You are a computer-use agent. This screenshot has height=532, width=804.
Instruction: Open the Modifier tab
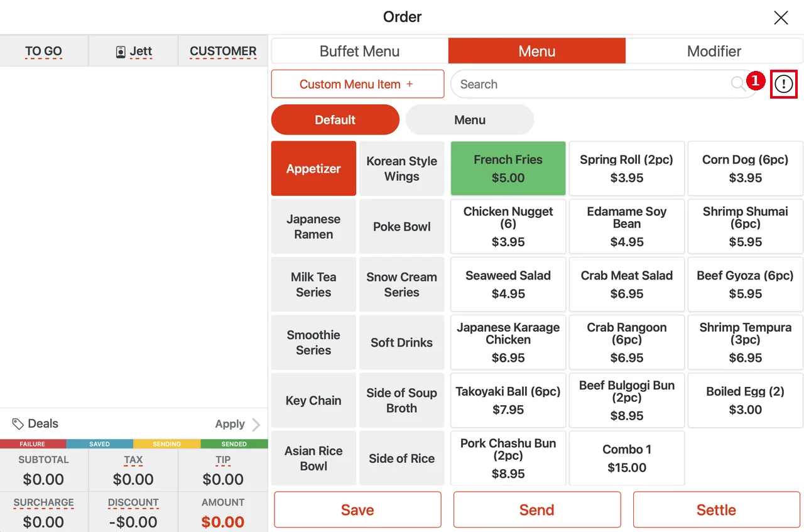(x=714, y=51)
